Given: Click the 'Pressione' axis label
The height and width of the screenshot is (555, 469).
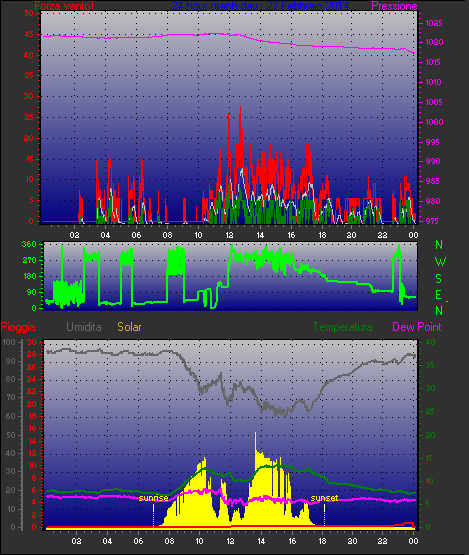Looking at the screenshot, I should click(394, 6).
